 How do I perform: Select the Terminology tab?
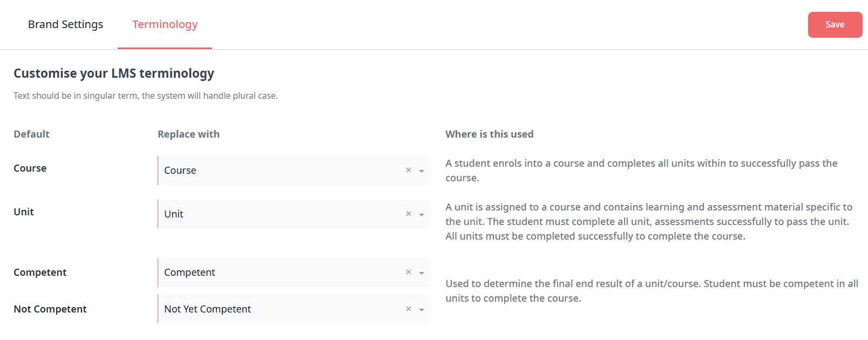tap(165, 24)
